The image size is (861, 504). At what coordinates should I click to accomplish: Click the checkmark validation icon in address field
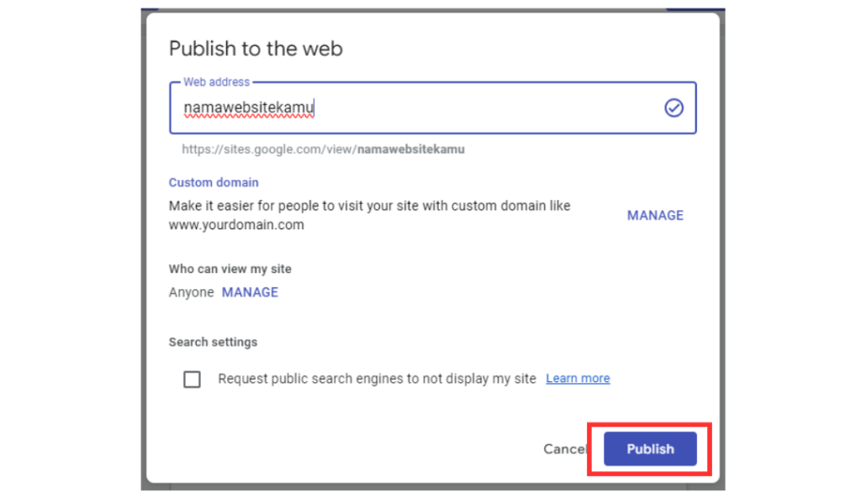[673, 108]
